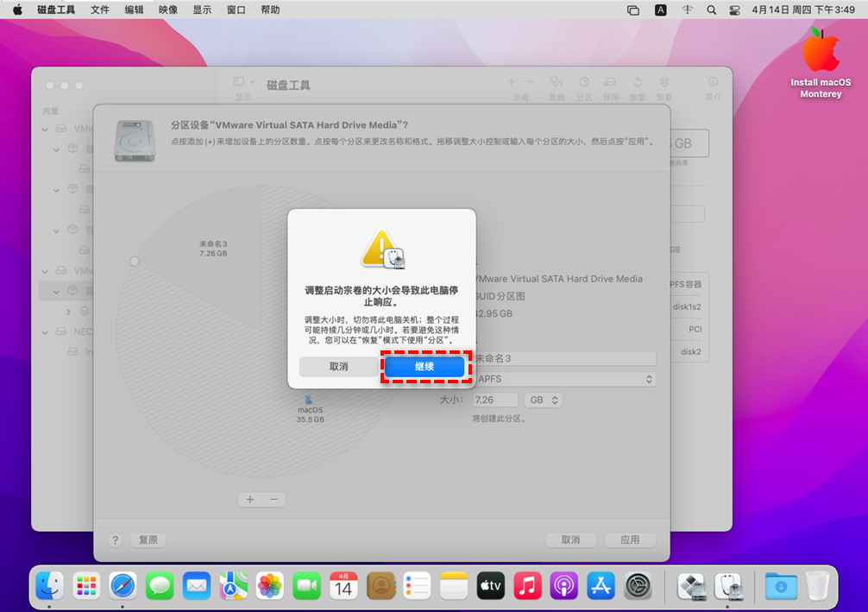This screenshot has width=868, height=612.
Task: Click 取消 in the warning dialog
Action: 339,367
